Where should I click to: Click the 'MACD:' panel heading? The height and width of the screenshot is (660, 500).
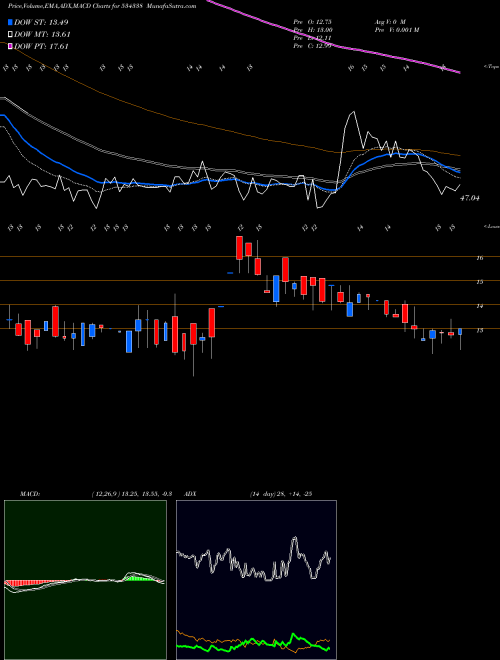29,494
